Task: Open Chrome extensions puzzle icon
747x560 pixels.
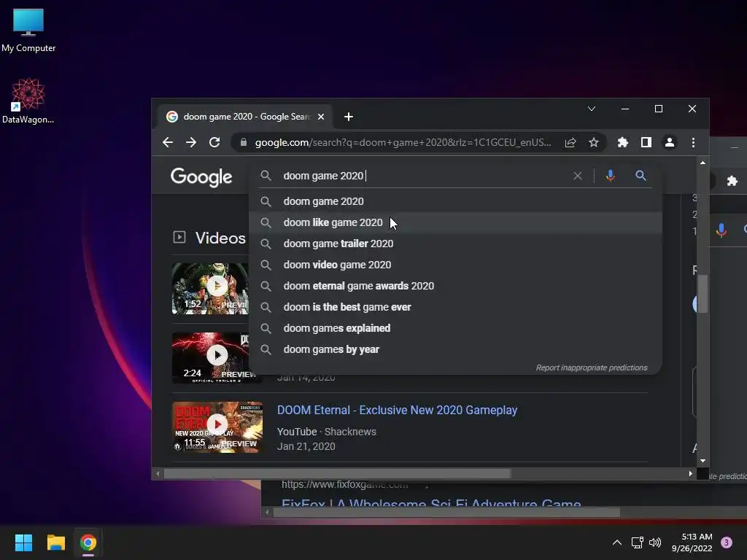Action: point(623,142)
